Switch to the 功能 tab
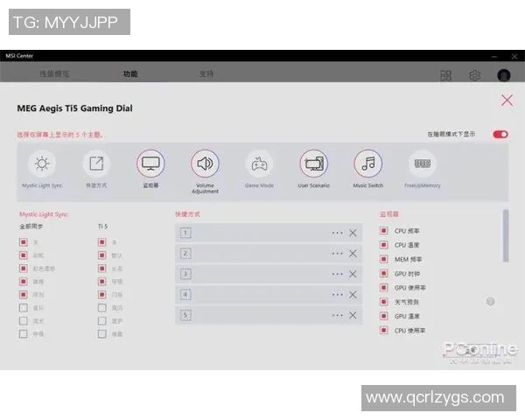The width and height of the screenshot is (525, 420). click(x=130, y=74)
